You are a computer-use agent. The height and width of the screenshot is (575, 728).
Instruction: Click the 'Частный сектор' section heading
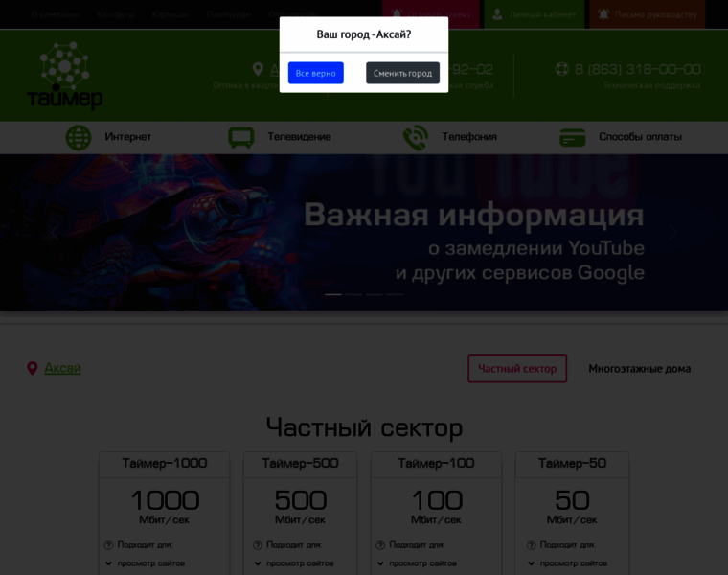click(x=364, y=427)
